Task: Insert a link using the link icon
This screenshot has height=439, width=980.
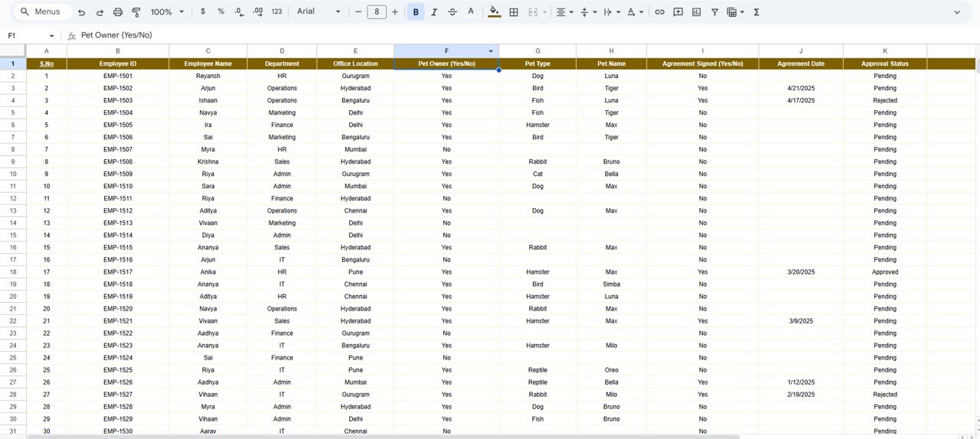Action: pyautogui.click(x=658, y=12)
